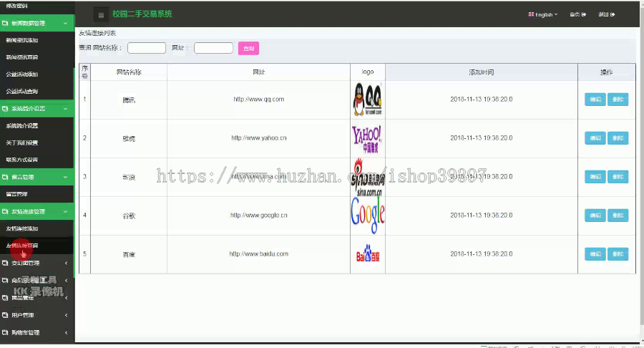
Task: Toggle the hamburger sidebar menu icon
Action: click(101, 15)
